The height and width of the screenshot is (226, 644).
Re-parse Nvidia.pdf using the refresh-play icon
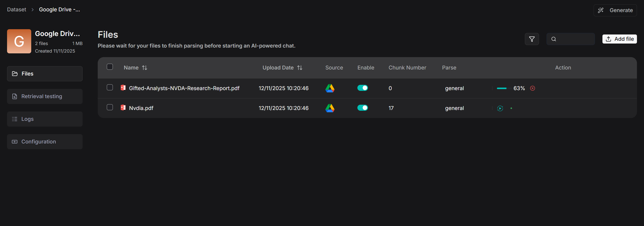(500, 108)
